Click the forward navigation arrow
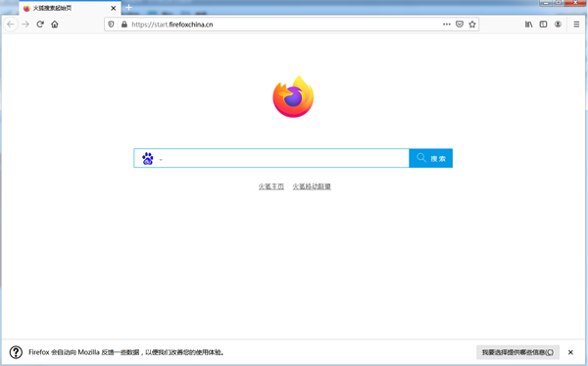Viewport: 588px width, 366px height. tap(25, 25)
